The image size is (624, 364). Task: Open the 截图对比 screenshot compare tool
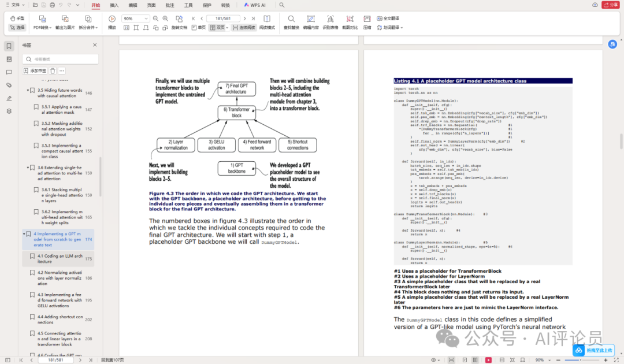350,23
